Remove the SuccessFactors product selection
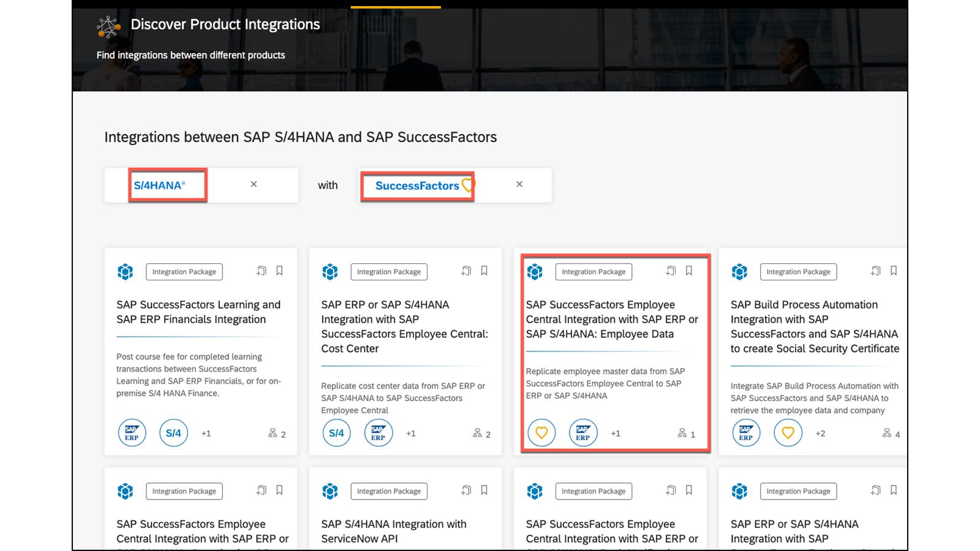 (x=519, y=184)
